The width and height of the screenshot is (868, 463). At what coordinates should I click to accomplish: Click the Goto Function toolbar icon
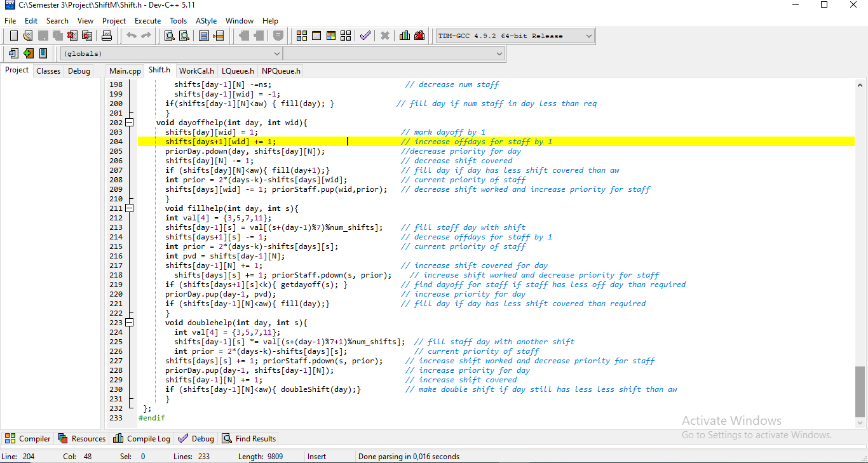pyautogui.click(x=204, y=36)
